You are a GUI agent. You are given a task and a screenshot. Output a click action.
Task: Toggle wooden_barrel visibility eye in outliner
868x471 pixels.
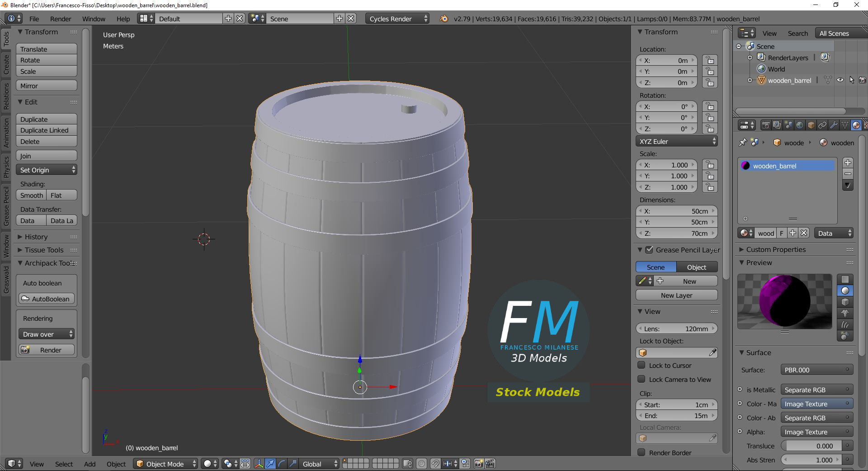click(x=840, y=80)
